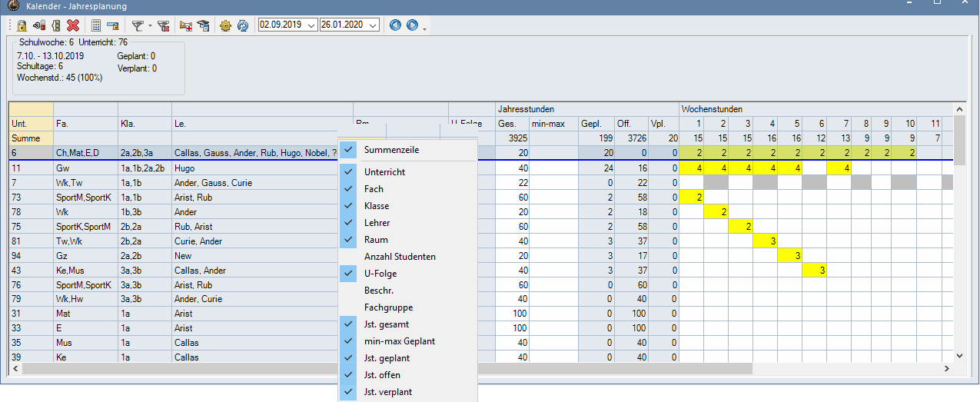Click the total value 3925
Screen dimensions: 980x402
[513, 138]
